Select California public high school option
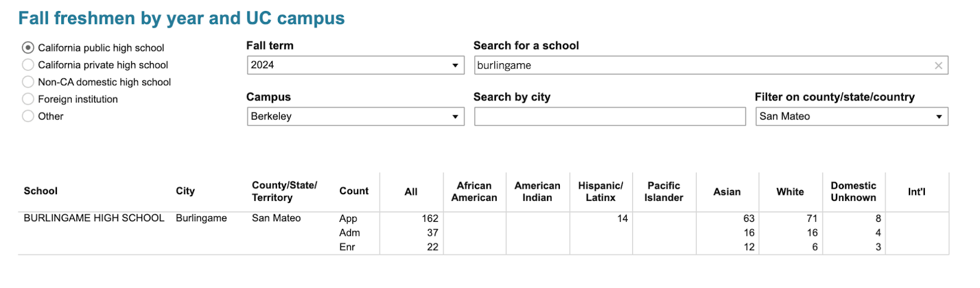980x288 pixels. click(x=28, y=48)
